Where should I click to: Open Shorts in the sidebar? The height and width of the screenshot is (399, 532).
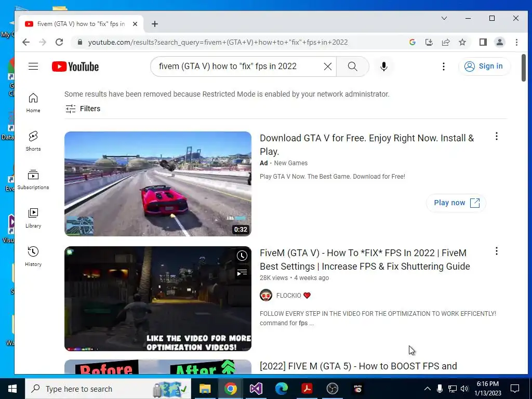33,141
